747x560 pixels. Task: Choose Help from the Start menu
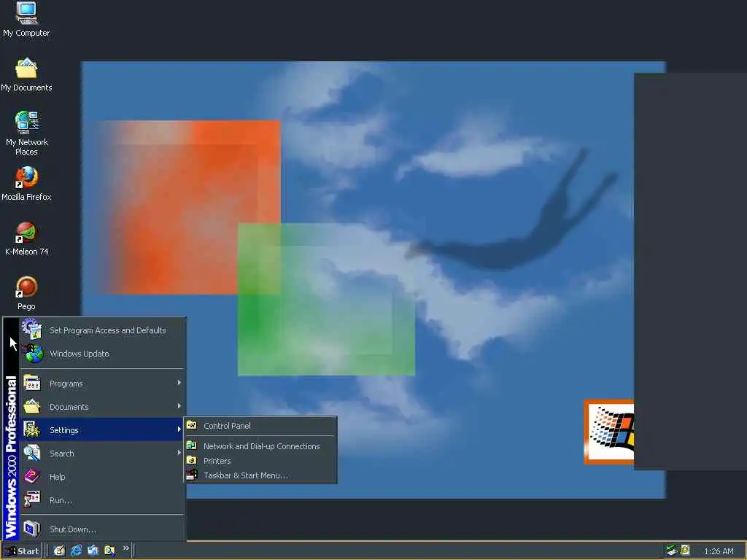[102, 477]
